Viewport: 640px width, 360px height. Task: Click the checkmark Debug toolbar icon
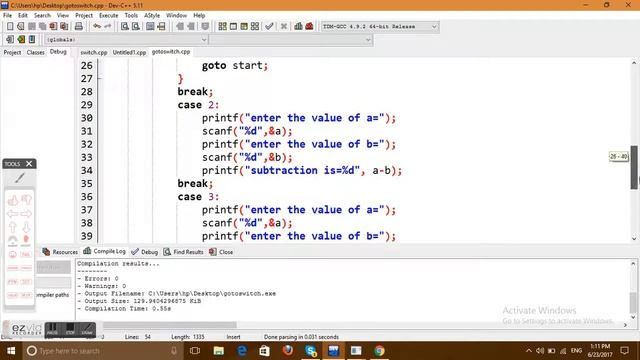(269, 26)
